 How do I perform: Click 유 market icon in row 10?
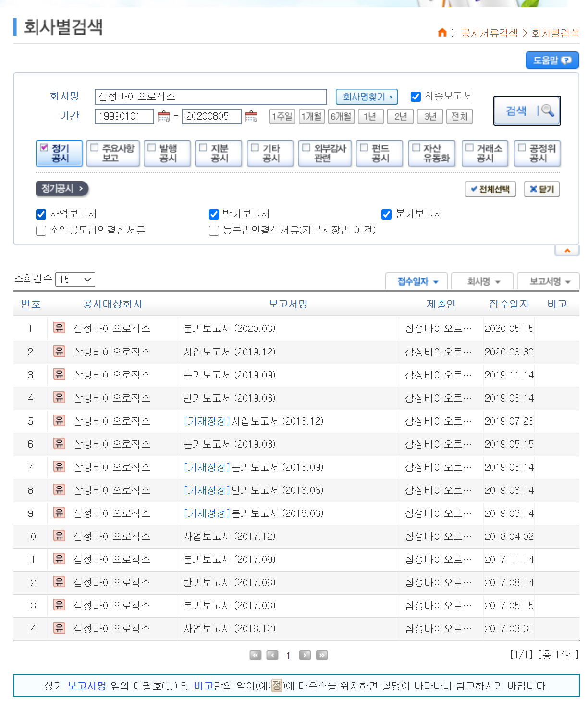(59, 536)
